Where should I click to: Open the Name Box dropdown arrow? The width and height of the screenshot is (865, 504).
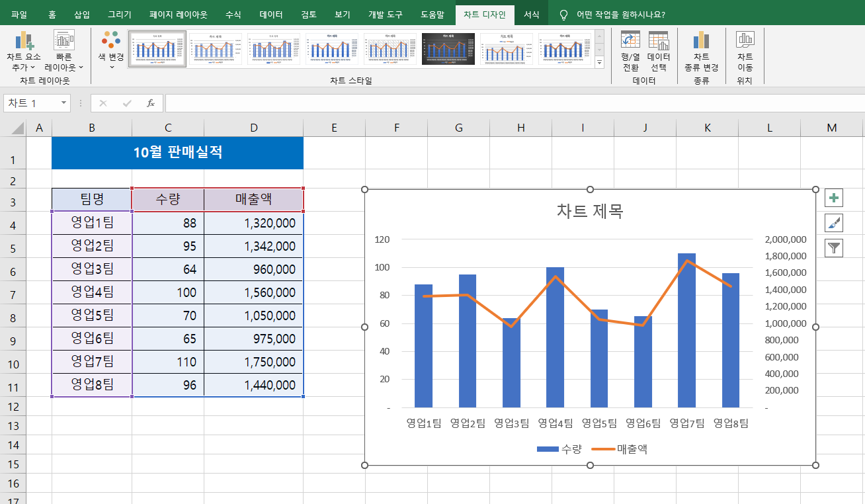click(64, 103)
